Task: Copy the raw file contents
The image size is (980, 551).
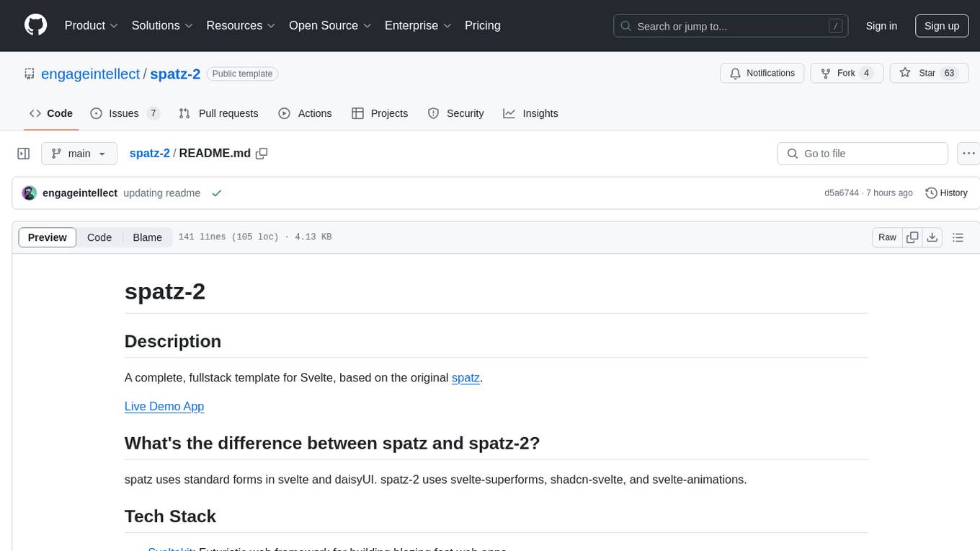Action: click(x=912, y=237)
